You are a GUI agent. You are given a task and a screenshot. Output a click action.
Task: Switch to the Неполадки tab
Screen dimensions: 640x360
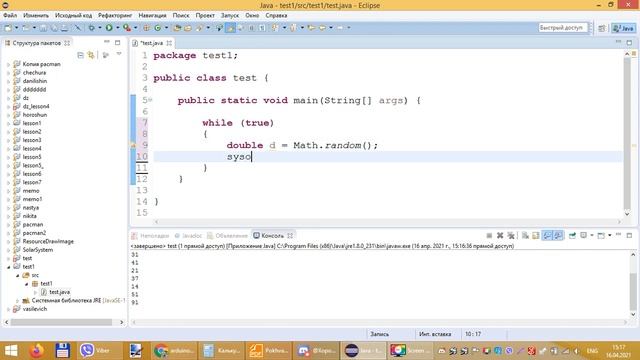coord(150,236)
